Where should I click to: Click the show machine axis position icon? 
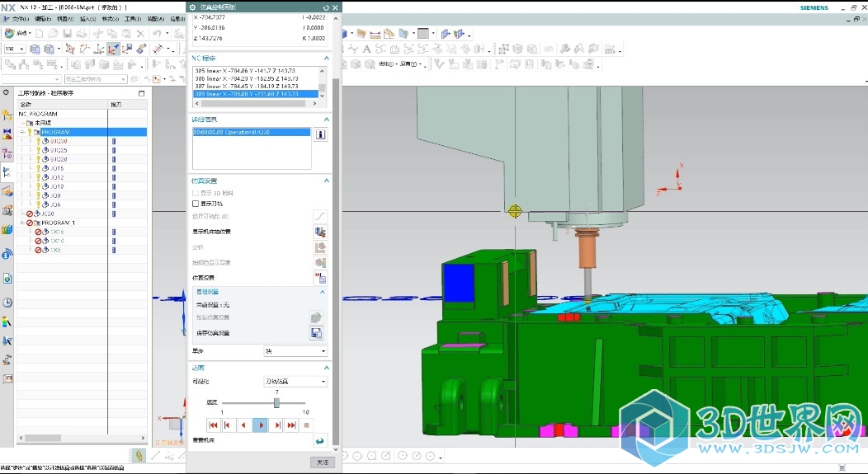click(320, 232)
